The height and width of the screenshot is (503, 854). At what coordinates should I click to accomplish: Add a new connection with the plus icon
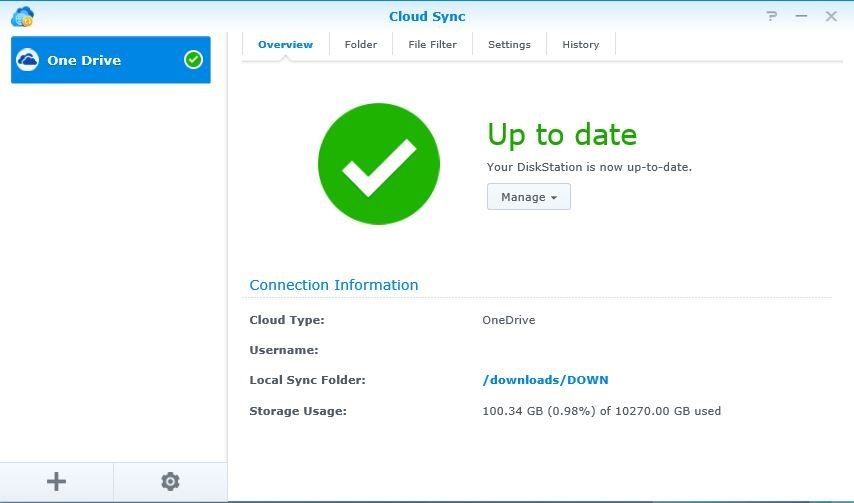57,482
